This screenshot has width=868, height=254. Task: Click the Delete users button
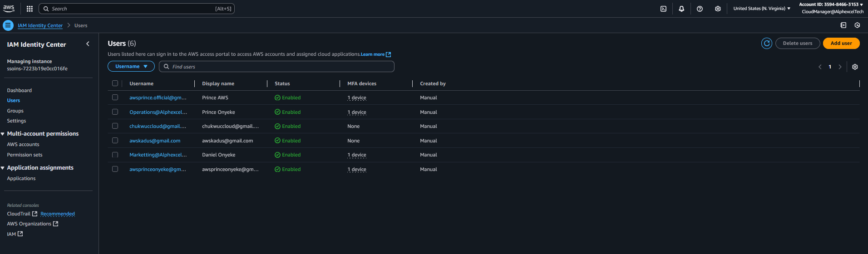point(798,43)
